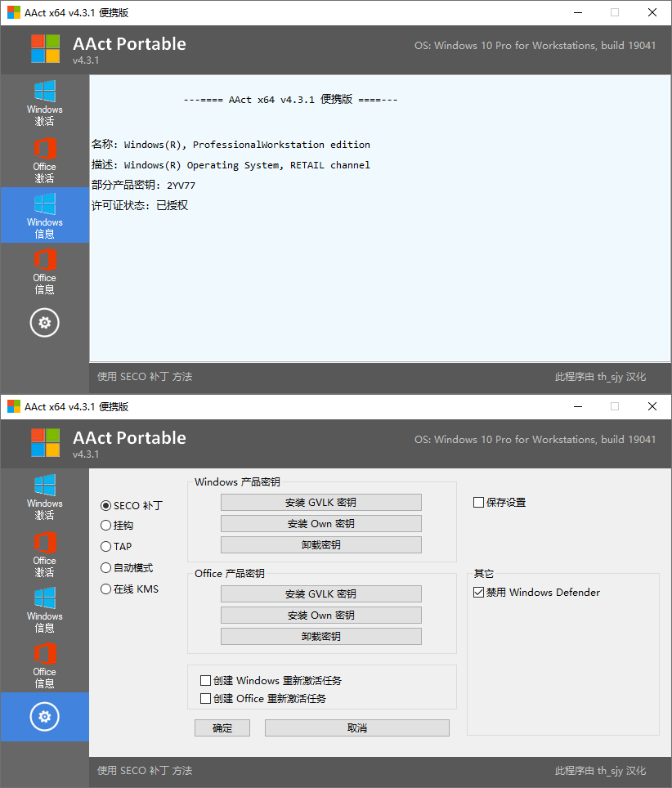Click the 许可证状态: 已授权 line
The image size is (672, 788).
click(x=140, y=205)
